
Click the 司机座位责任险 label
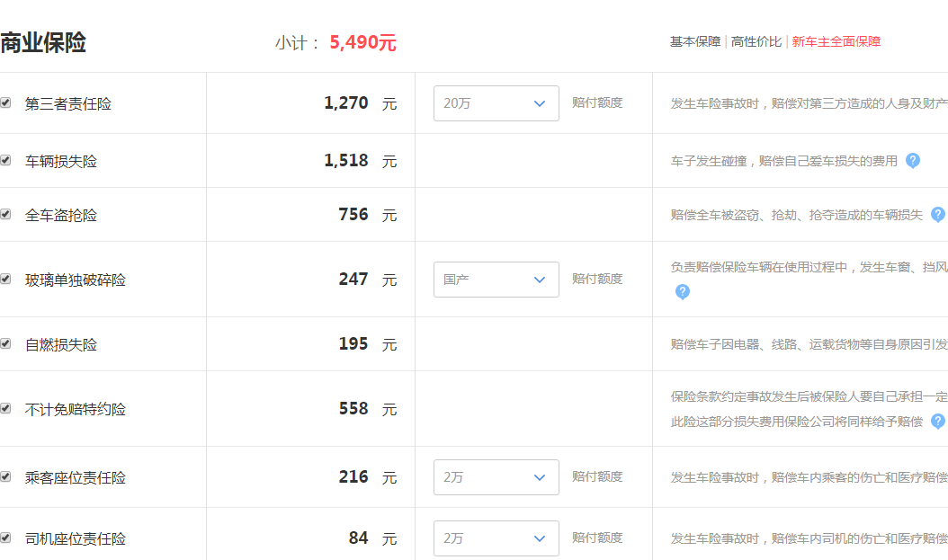click(x=75, y=538)
